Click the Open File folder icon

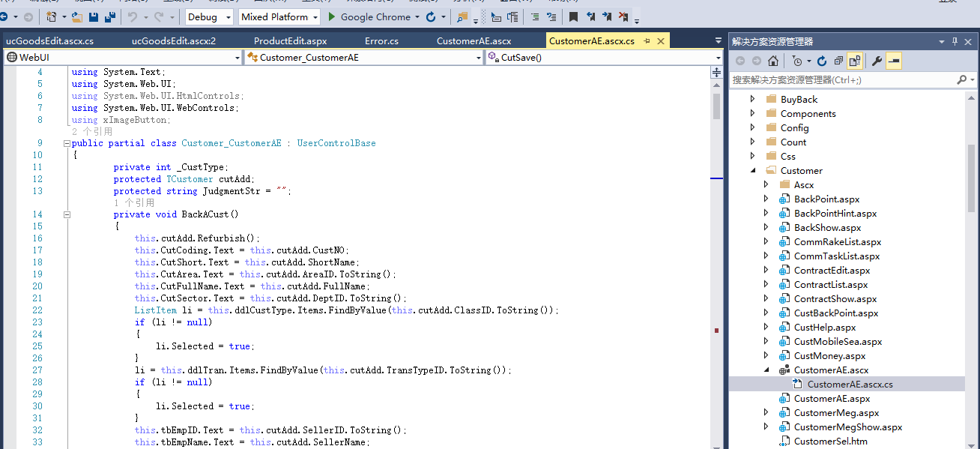click(76, 16)
